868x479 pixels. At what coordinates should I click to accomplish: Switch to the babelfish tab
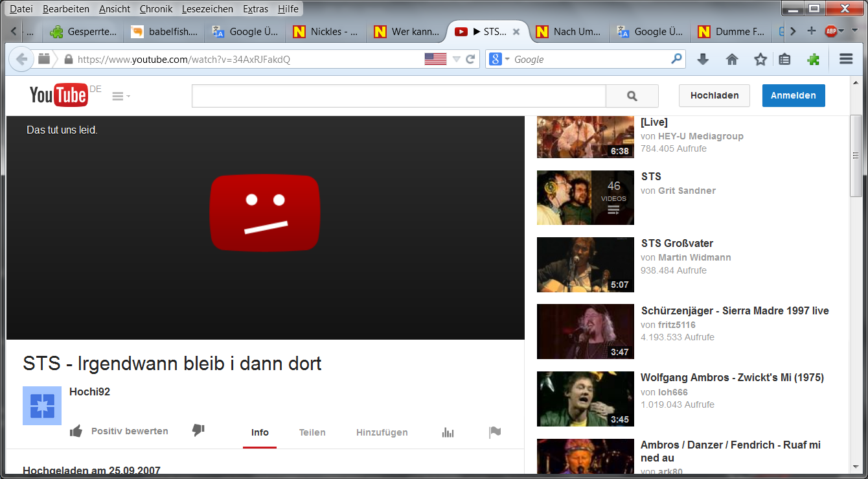(x=164, y=31)
